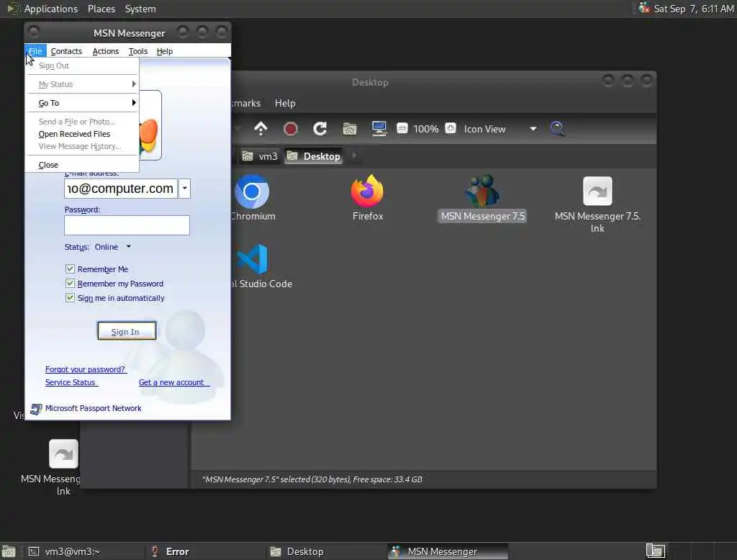
Task: Select the MSN Messenger 7.5.lnk icon
Action: [x=597, y=191]
